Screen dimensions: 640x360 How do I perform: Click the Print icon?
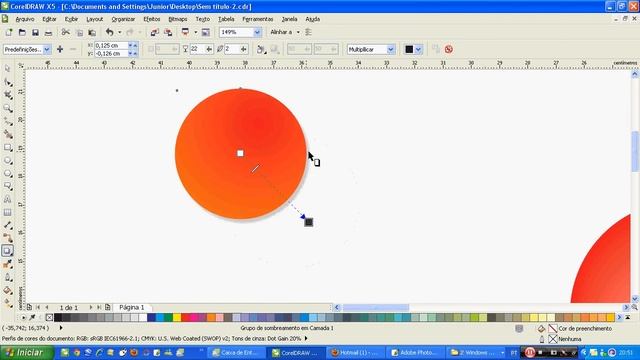[x=48, y=32]
